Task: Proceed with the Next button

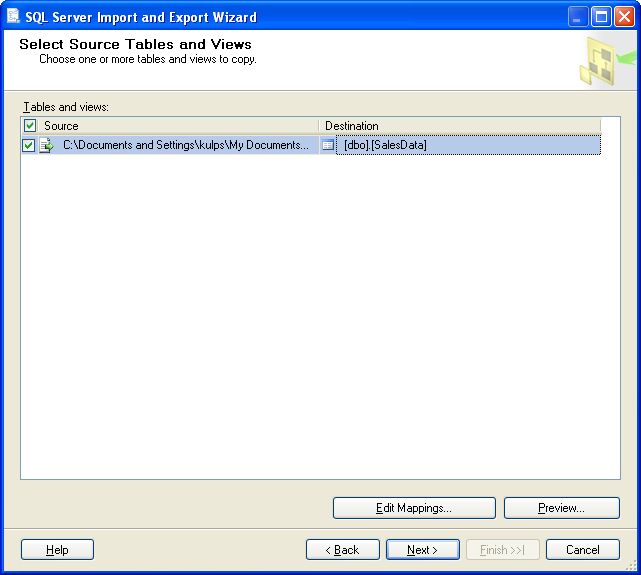Action: click(423, 550)
